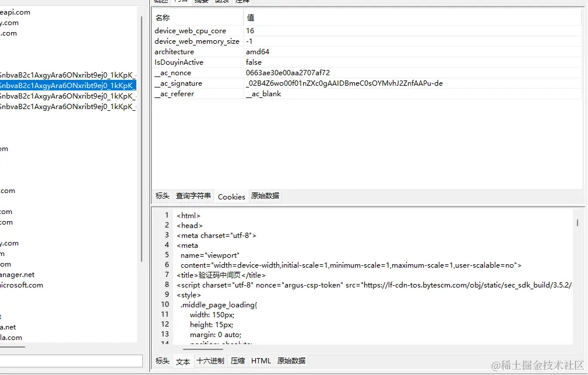Click the <style> code line
Viewport: 588px width, 375px height.
pos(189,295)
